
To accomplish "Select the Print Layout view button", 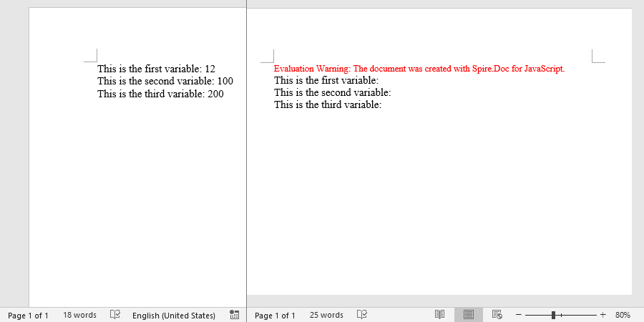I will tap(469, 315).
